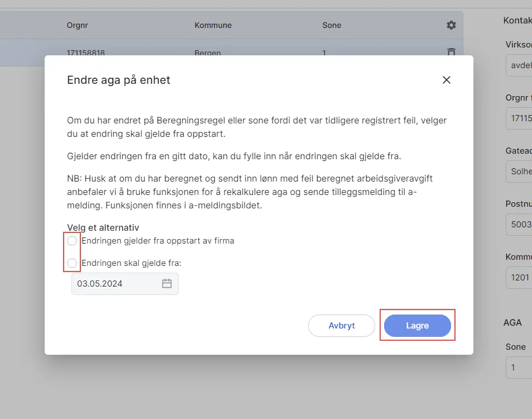The height and width of the screenshot is (419, 532).
Task: Save changes with the Lagre button
Action: pyautogui.click(x=418, y=325)
